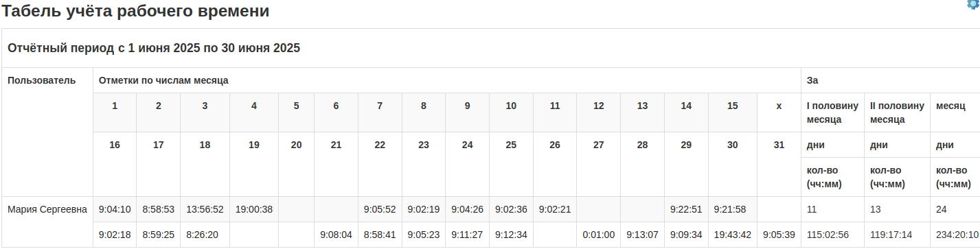This screenshot has width=980, height=249.
Task: Select the cell showing 19:43:42
Action: coord(733,235)
